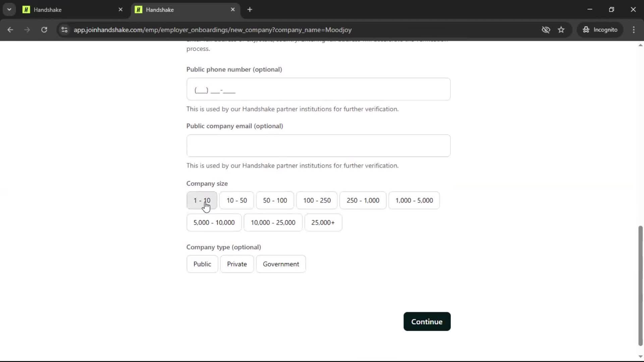
Task: Select company size 10,000 - 25,000
Action: [273, 223]
